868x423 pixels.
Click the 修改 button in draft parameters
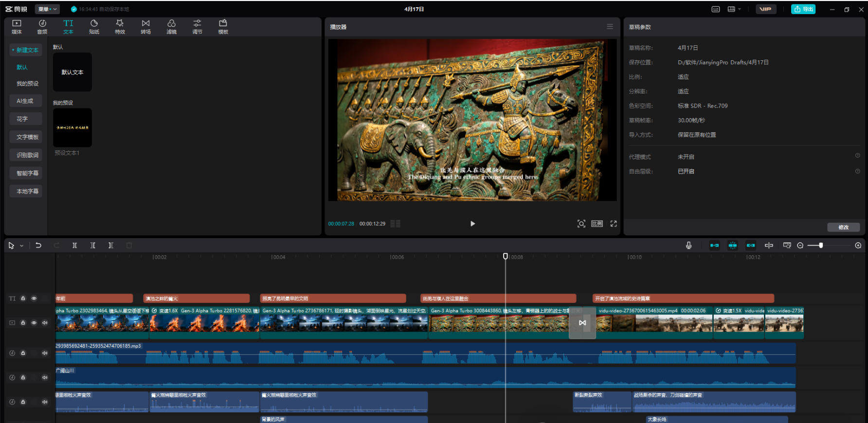tap(844, 227)
